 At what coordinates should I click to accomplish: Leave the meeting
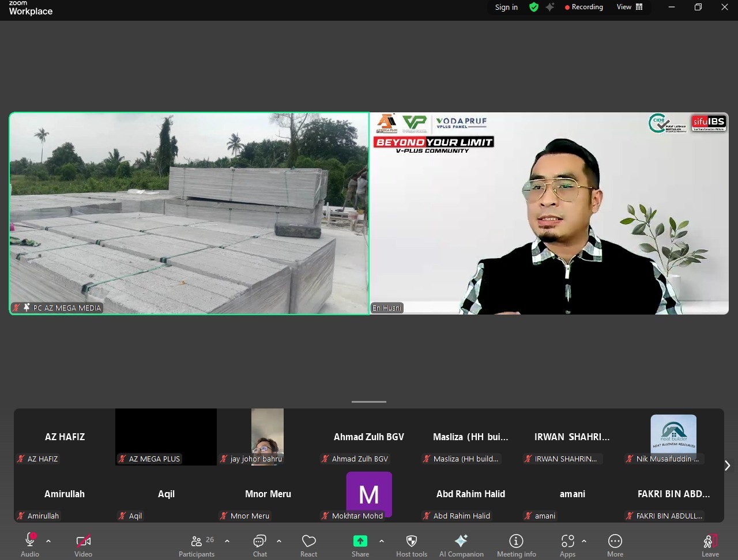click(x=710, y=545)
